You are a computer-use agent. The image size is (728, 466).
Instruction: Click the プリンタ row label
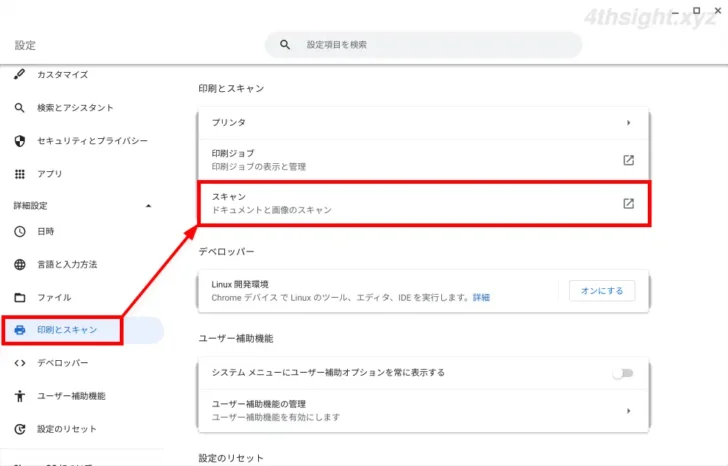pyautogui.click(x=228, y=123)
